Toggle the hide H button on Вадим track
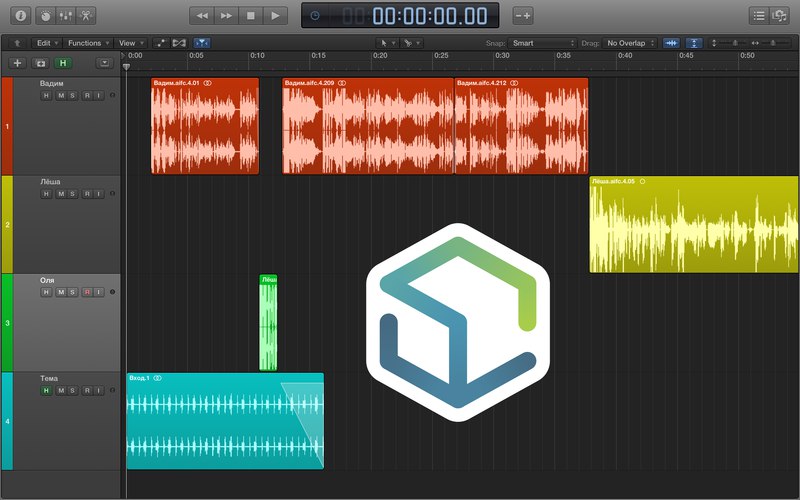The width and height of the screenshot is (800, 500). [46, 95]
